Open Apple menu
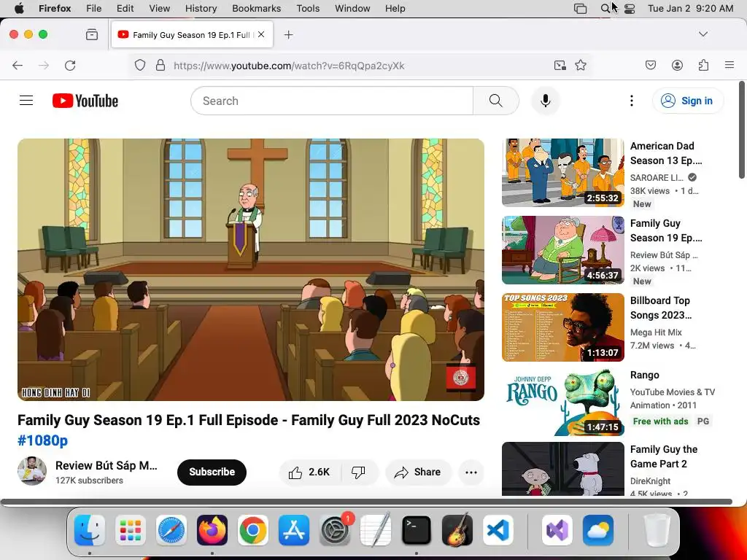Image resolution: width=747 pixels, height=560 pixels. click(x=19, y=9)
